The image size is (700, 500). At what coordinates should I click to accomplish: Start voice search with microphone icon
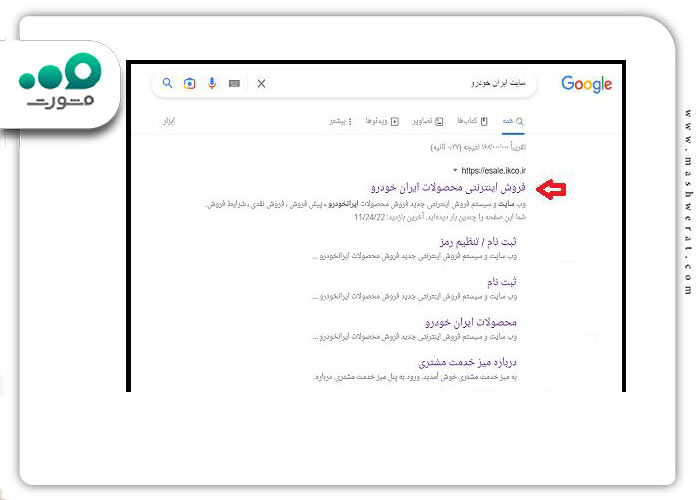(x=212, y=83)
